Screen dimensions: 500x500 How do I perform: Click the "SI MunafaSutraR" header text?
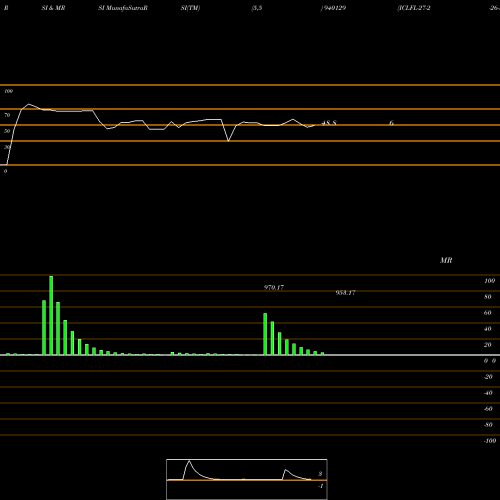point(123,8)
